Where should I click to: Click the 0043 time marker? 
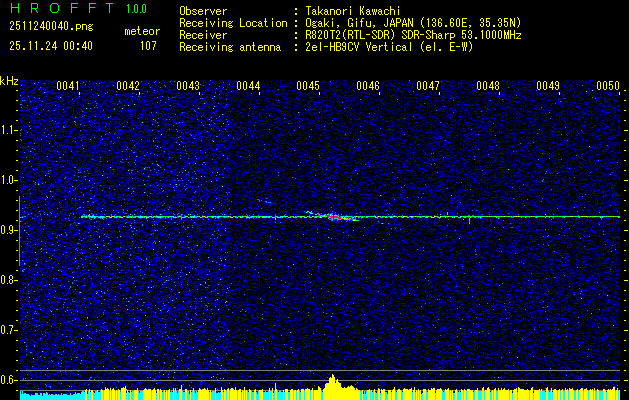pyautogui.click(x=188, y=86)
